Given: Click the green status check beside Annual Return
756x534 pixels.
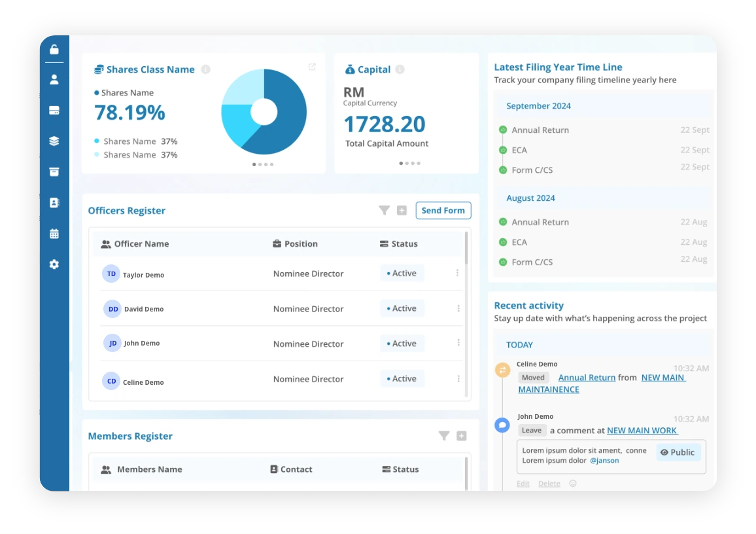Looking at the screenshot, I should coord(503,130).
